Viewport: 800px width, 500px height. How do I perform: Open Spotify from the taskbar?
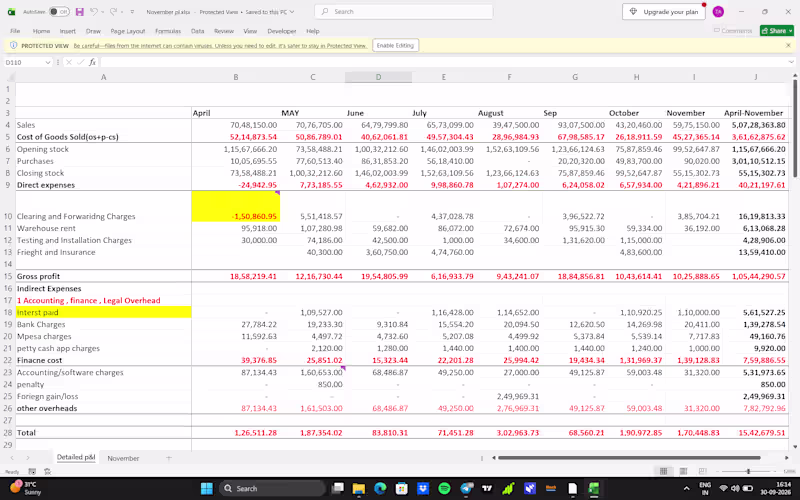444,488
